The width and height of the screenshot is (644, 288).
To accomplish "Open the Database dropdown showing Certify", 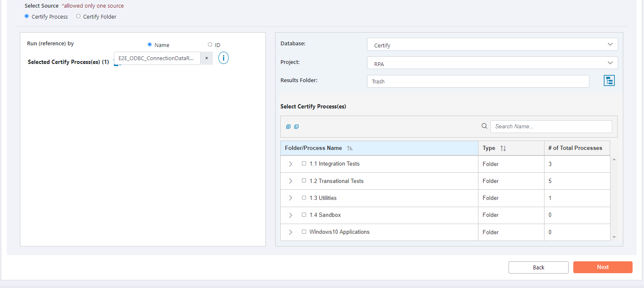I will click(x=492, y=44).
